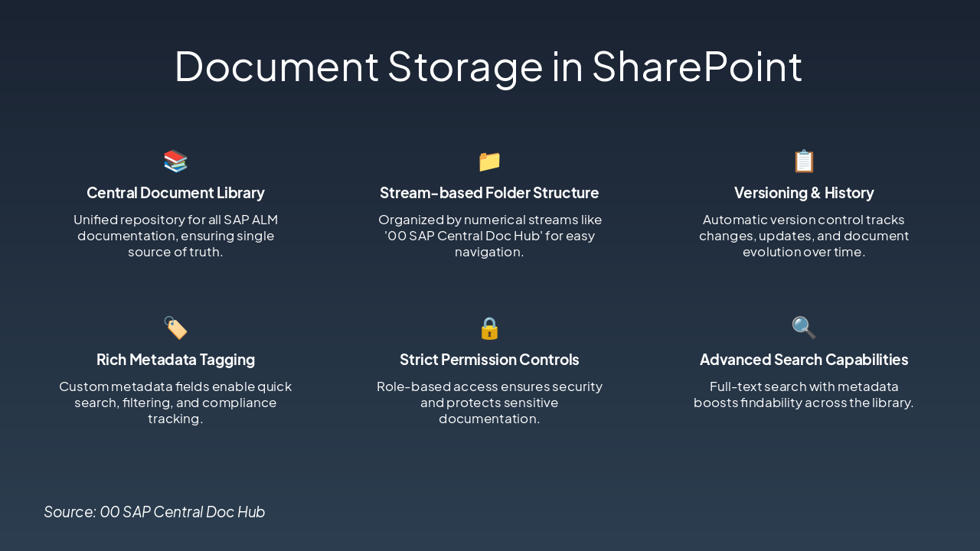980x551 pixels.
Task: Select the 'Strict Permission Controls' heading
Action: click(x=489, y=360)
